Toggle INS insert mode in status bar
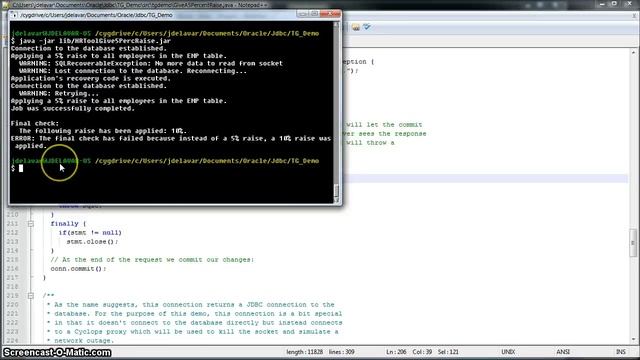This screenshot has height=360, width=640. pyautogui.click(x=621, y=352)
